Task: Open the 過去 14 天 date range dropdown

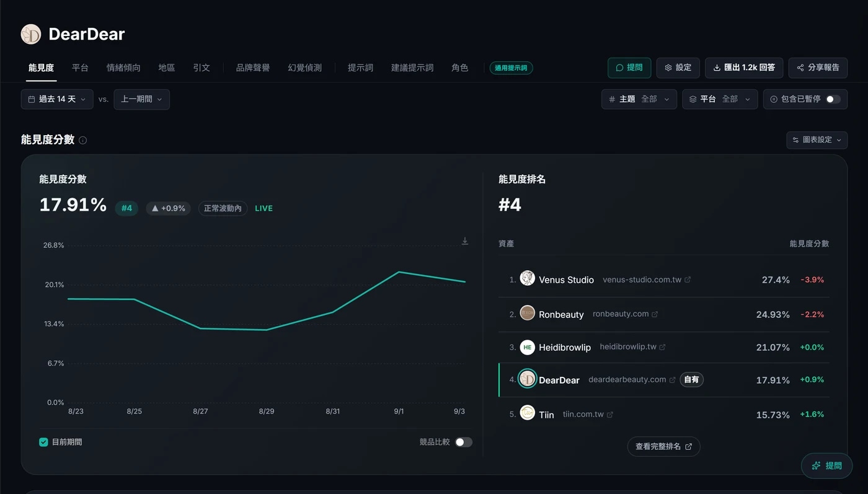Action: point(57,99)
